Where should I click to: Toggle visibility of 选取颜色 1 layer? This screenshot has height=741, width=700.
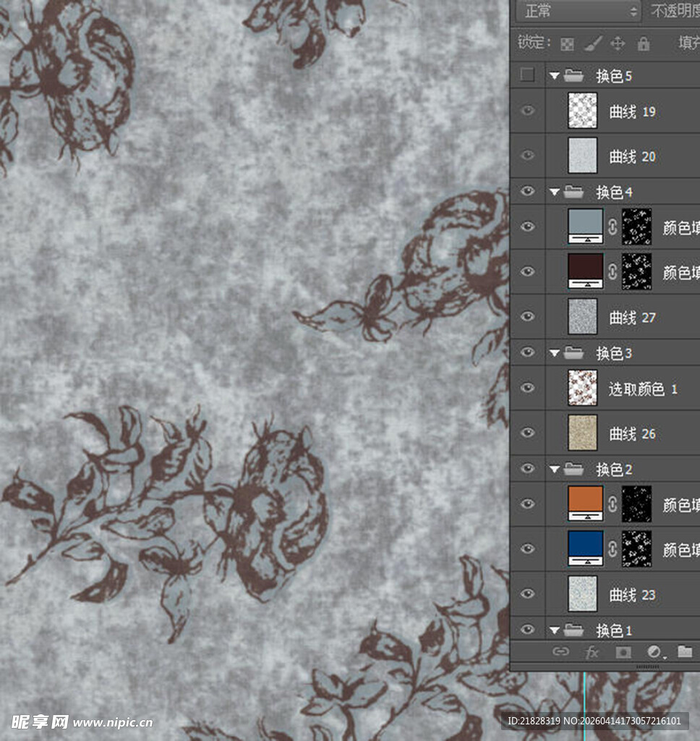point(528,388)
